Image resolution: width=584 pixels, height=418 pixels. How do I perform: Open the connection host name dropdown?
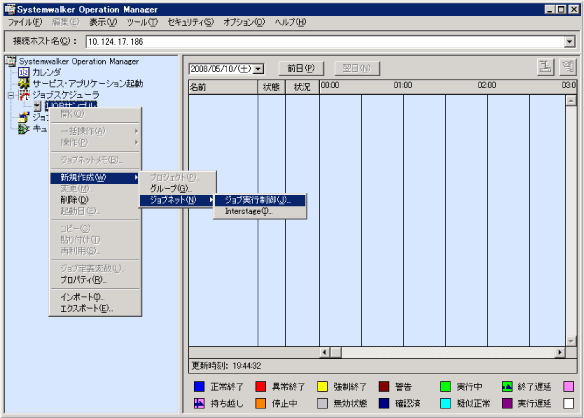coord(569,42)
